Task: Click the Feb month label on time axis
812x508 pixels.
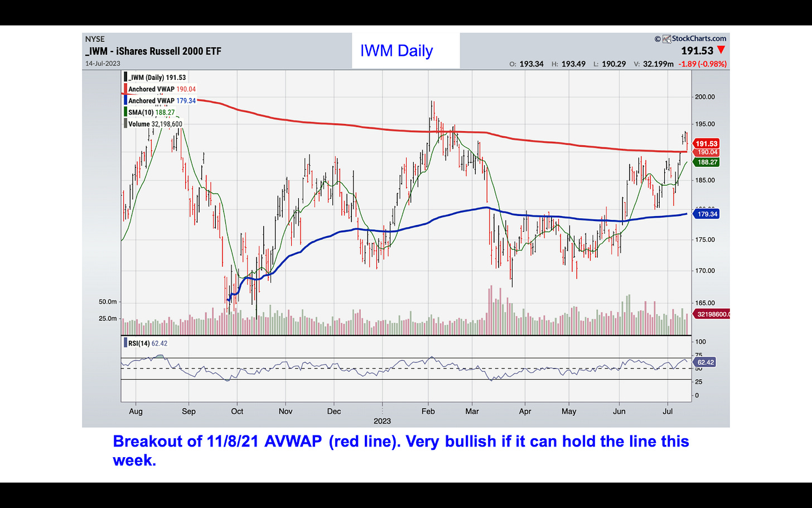Action: (428, 411)
